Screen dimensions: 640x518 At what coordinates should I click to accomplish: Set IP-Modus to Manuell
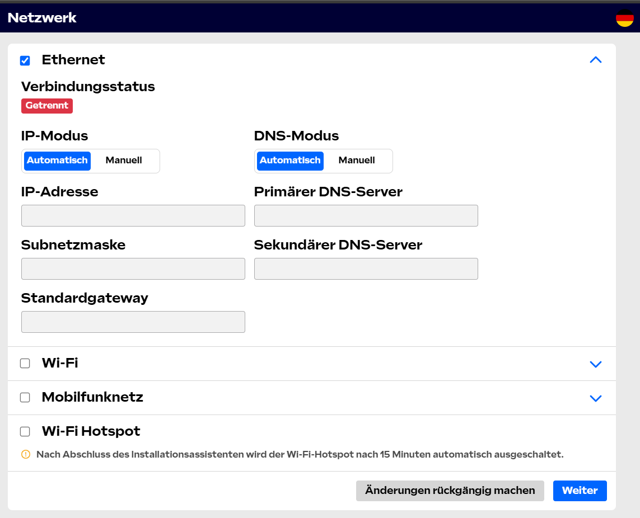[124, 161]
